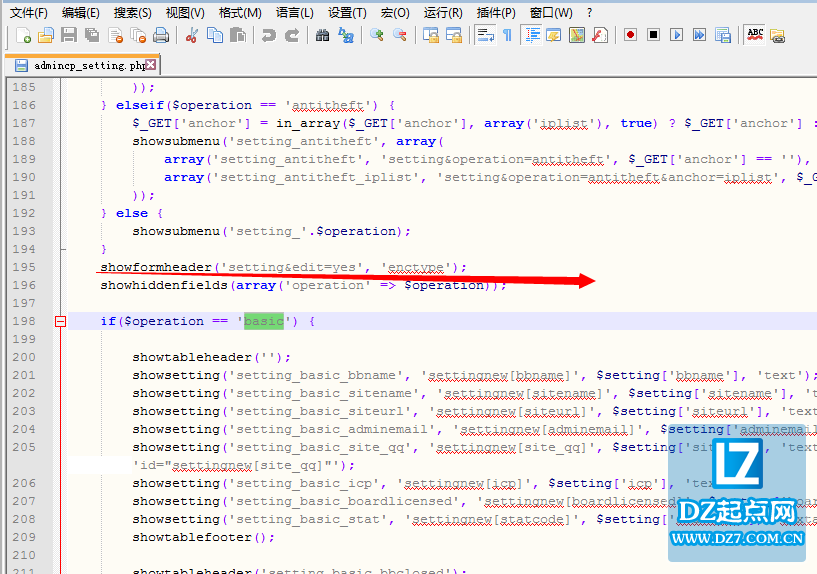The image size is (817, 574).
Task: Toggle show all characters pilcrow icon
Action: pos(507,35)
